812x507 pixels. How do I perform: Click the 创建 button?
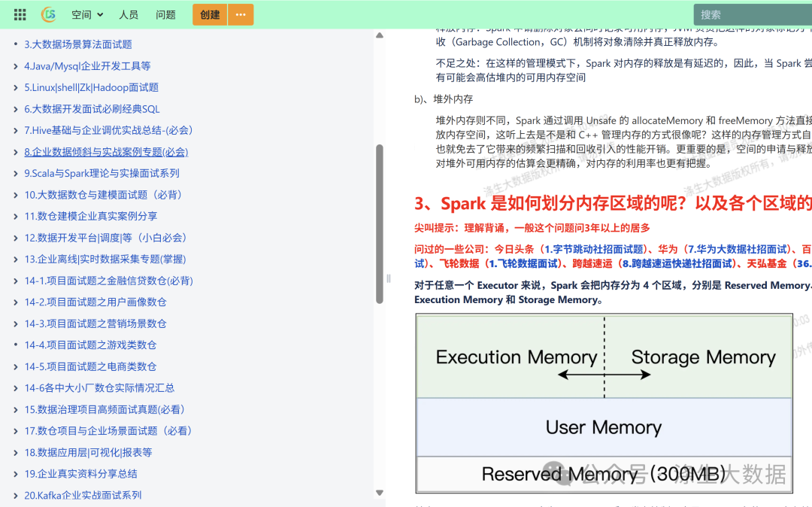coord(208,14)
